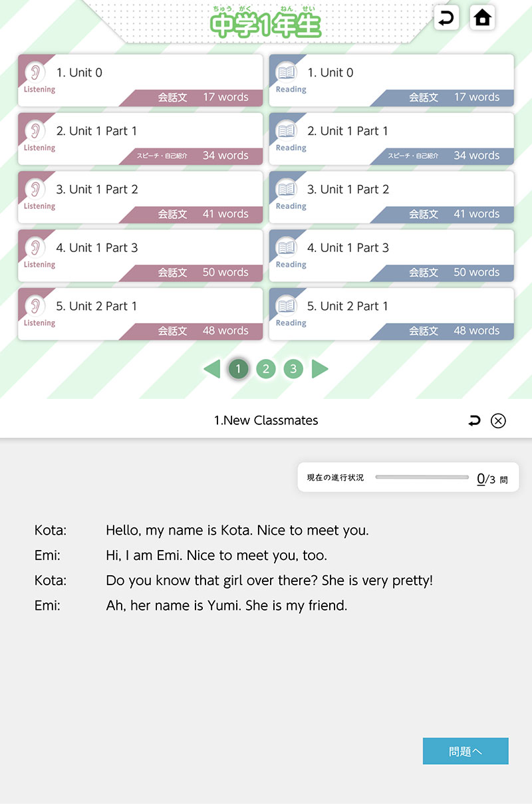Click the return arrow in New Classmates header
Screen dimensions: 532x804
point(474,420)
